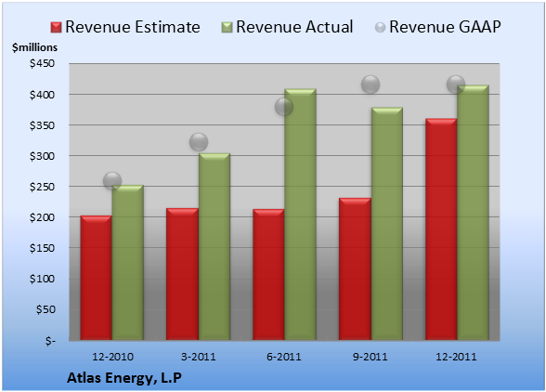This screenshot has width=546, height=392.
Task: Click the '$450' y-axis label
Action: point(42,63)
